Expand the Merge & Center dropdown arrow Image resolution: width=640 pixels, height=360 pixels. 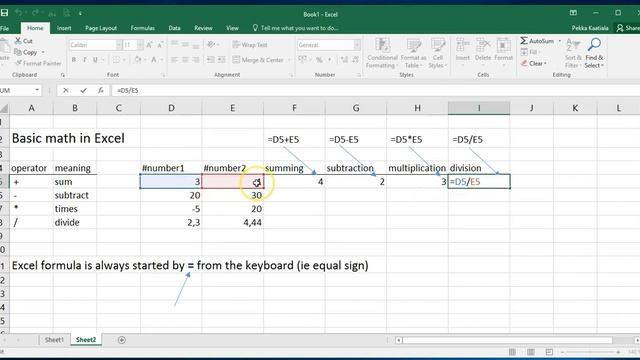point(289,60)
